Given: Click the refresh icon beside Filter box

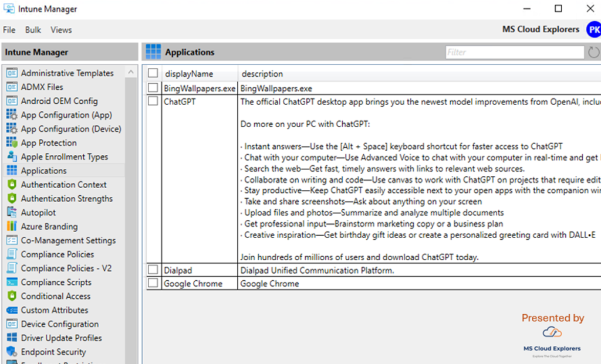Looking at the screenshot, I should (x=593, y=52).
